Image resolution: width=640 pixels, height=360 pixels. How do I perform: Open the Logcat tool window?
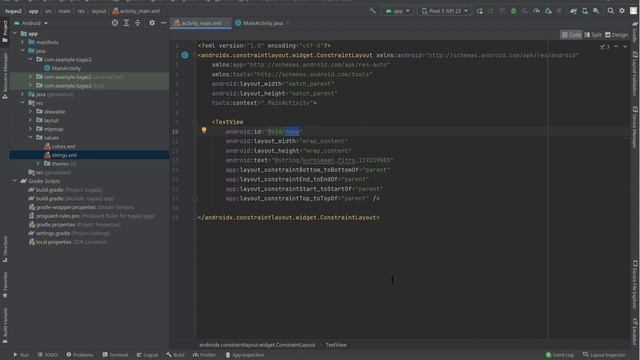pos(147,355)
